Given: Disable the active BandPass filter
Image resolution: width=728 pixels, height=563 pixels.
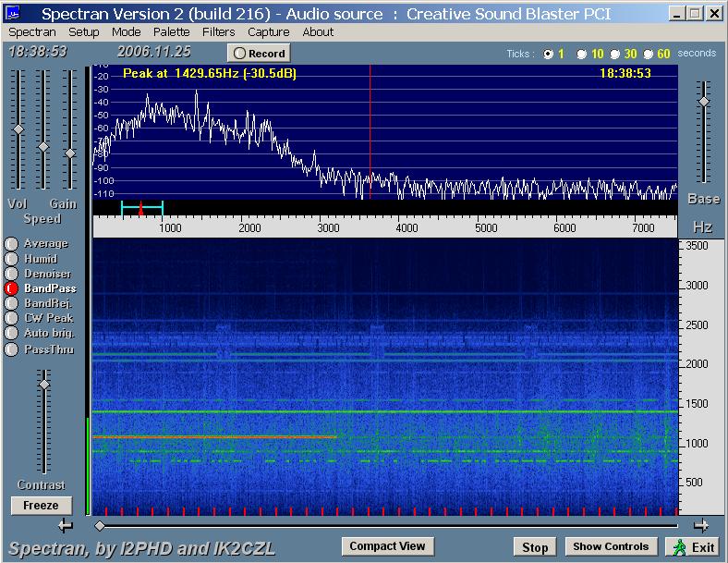Looking at the screenshot, I should [x=11, y=288].
